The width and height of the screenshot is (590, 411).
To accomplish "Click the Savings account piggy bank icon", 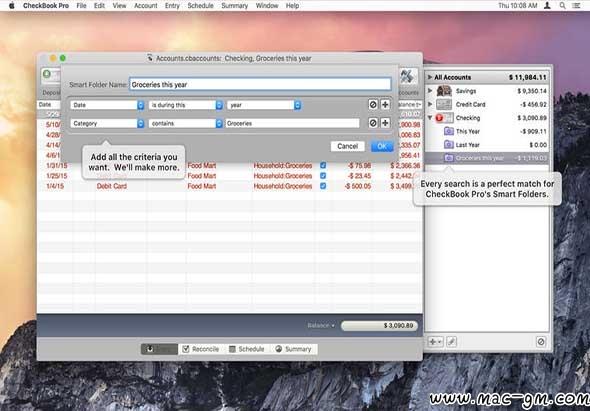I will [444, 91].
